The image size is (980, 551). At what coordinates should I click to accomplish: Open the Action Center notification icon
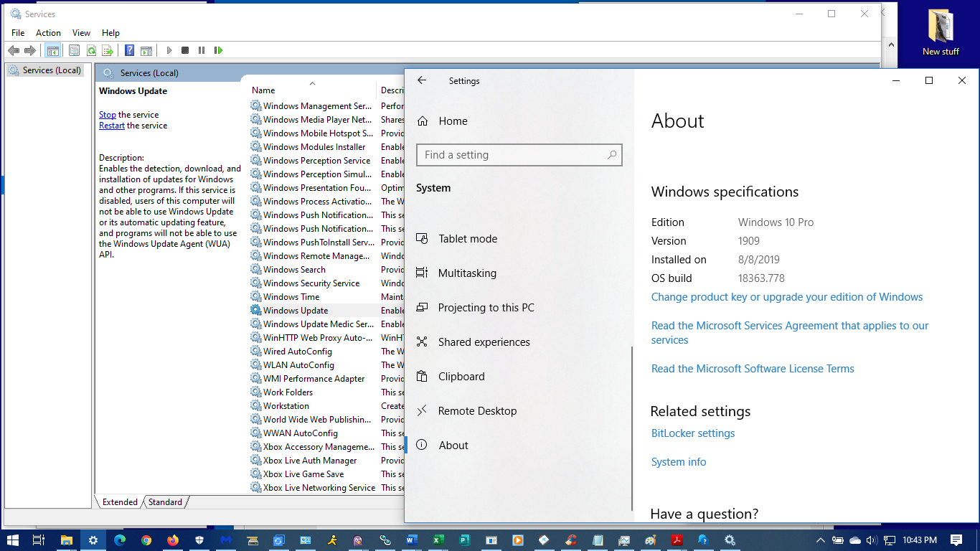(956, 540)
